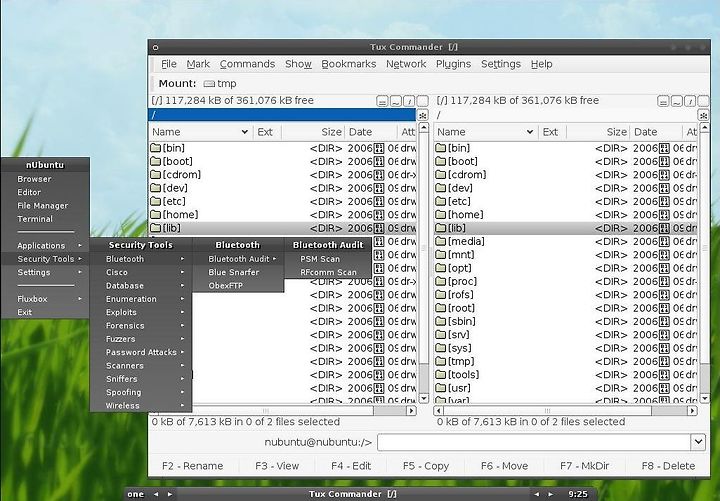Click the F5 - Copy button
720x501 pixels.
click(x=426, y=466)
